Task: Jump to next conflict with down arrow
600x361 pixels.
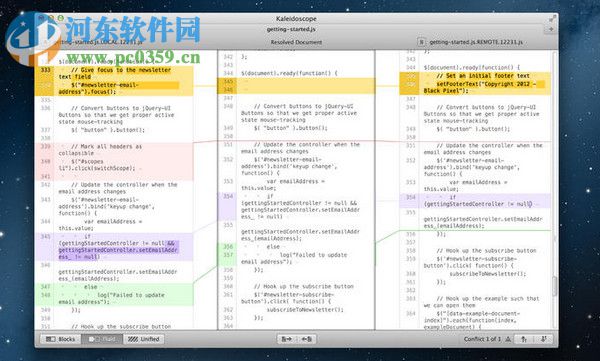Action: 543,339
